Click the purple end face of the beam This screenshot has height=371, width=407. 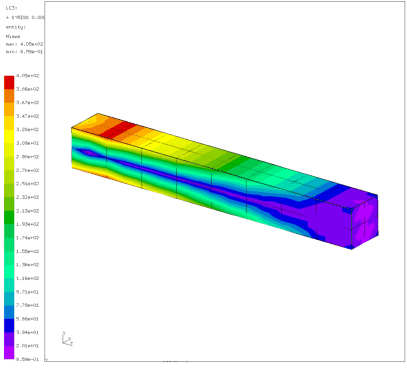click(x=365, y=221)
